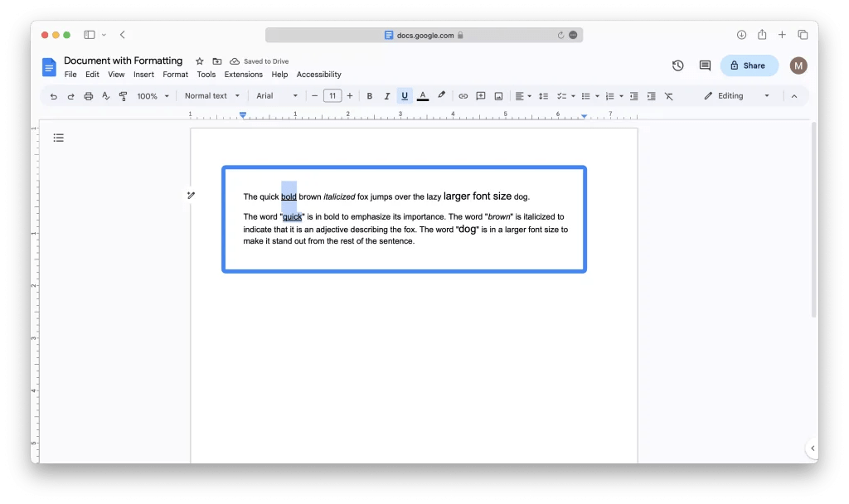Open the Format menu
The height and width of the screenshot is (504, 849).
[175, 74]
